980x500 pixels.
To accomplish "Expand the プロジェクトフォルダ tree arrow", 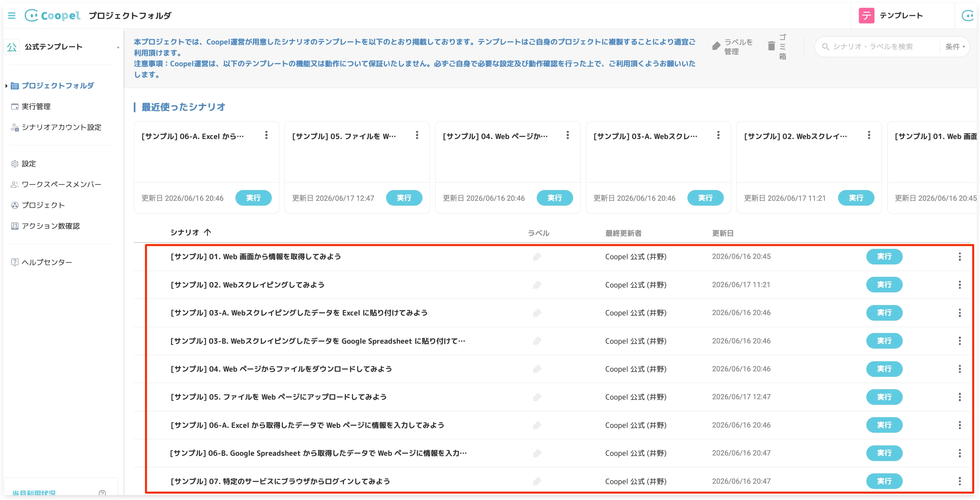I will click(6, 86).
